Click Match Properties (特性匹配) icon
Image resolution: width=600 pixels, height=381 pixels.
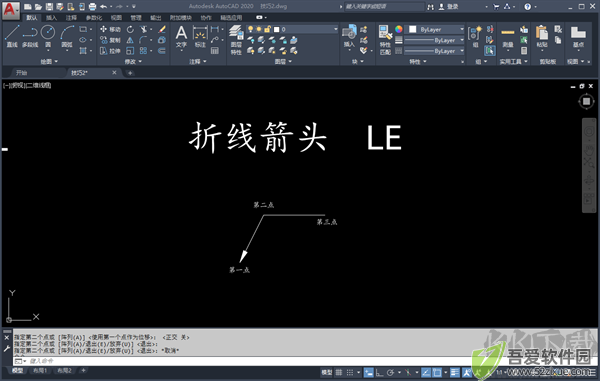pos(385,40)
